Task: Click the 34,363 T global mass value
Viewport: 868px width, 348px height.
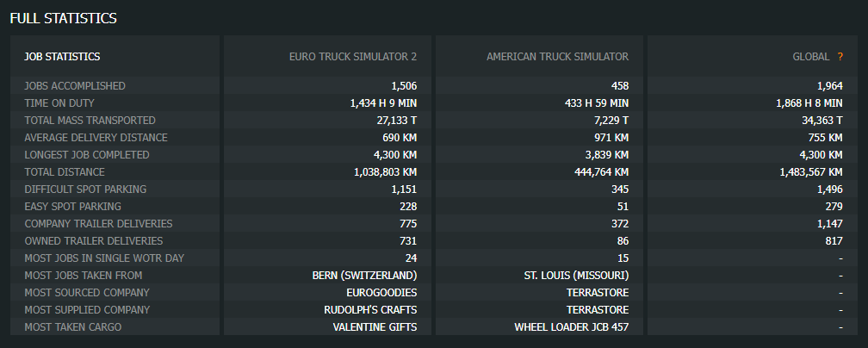Action: (x=822, y=121)
